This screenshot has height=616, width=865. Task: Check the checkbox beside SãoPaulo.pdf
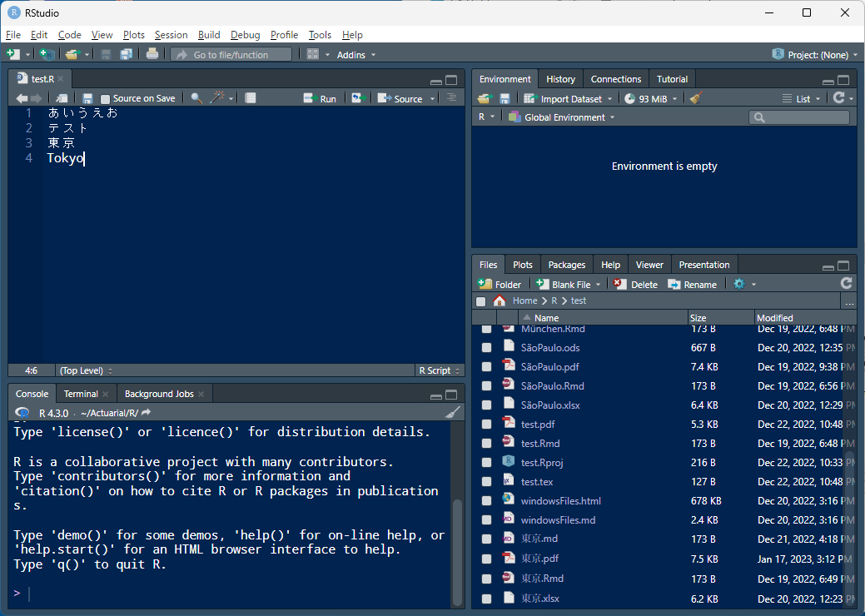coord(486,366)
